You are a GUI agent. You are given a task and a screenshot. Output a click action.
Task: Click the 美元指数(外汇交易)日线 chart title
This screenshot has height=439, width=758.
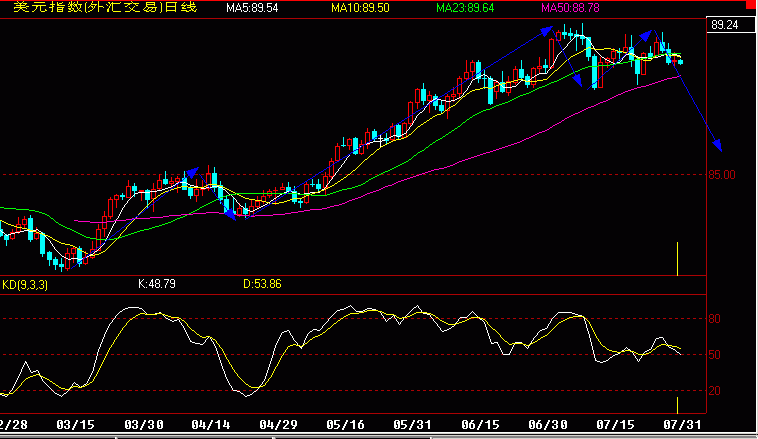(105, 7)
